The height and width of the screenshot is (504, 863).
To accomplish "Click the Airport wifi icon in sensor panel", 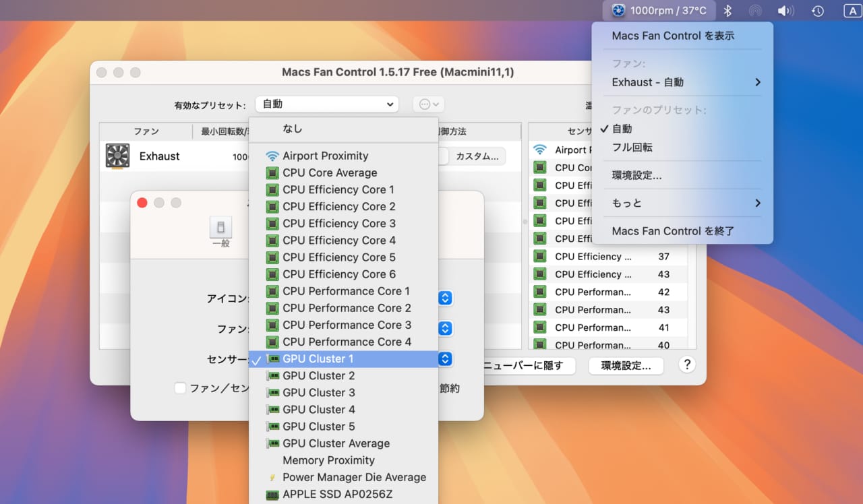I will [x=540, y=150].
